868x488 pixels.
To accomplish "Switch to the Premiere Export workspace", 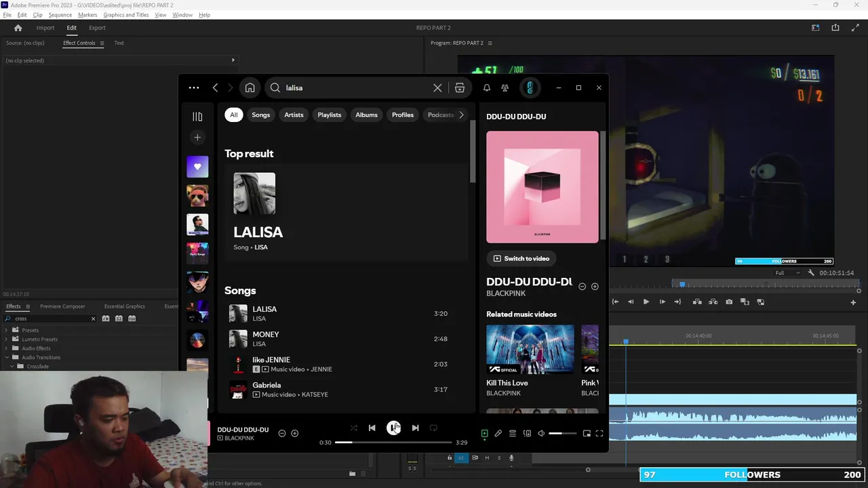I will (97, 28).
